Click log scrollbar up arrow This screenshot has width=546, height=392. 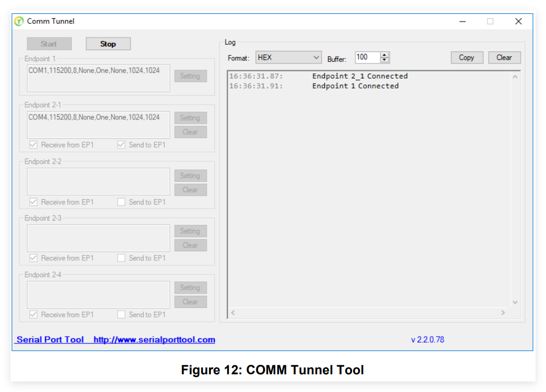515,77
